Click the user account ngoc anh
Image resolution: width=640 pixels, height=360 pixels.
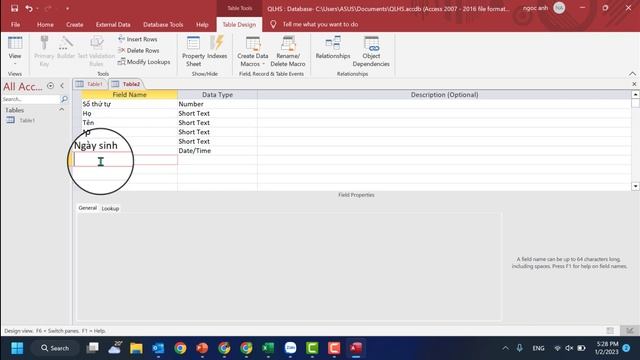(x=544, y=8)
